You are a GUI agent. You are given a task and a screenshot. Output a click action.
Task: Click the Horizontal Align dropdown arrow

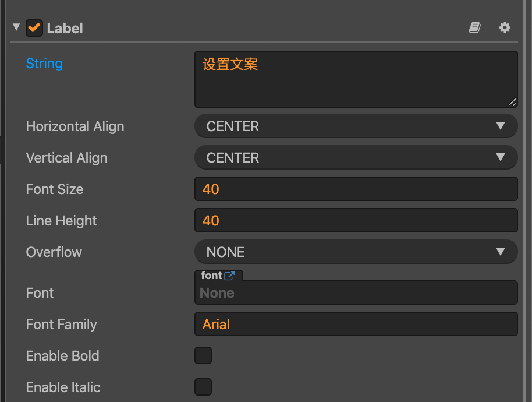(x=501, y=126)
